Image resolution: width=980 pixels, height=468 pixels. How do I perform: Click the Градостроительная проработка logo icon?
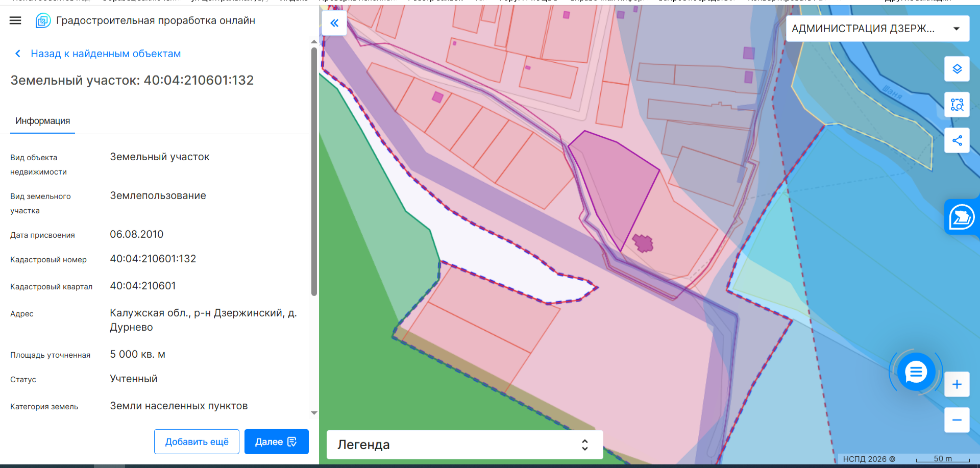click(x=43, y=20)
